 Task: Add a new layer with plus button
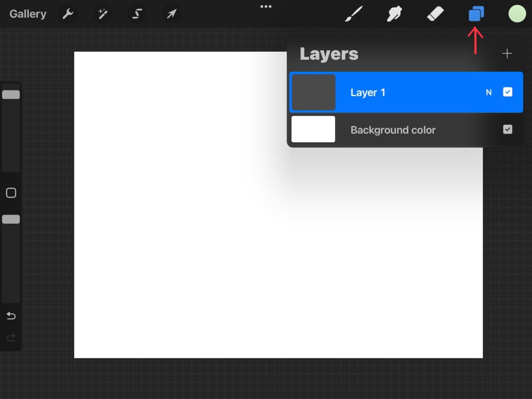click(507, 54)
